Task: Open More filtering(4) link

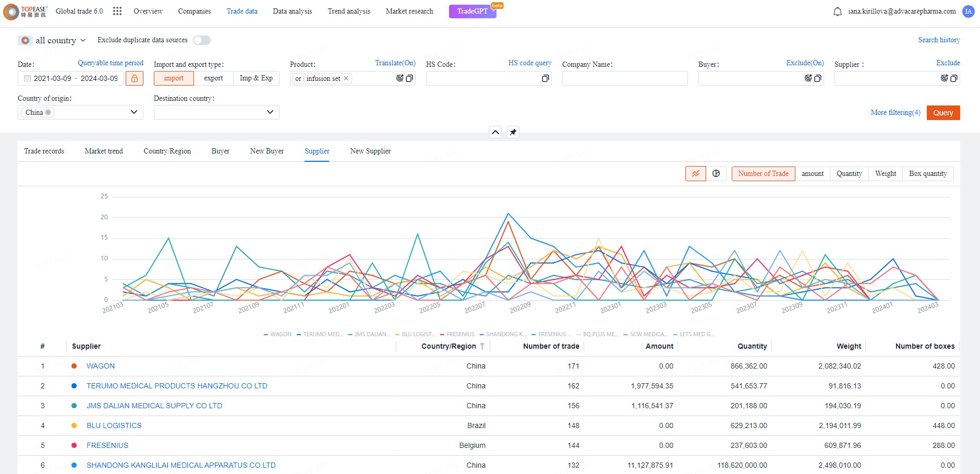Action: [896, 112]
